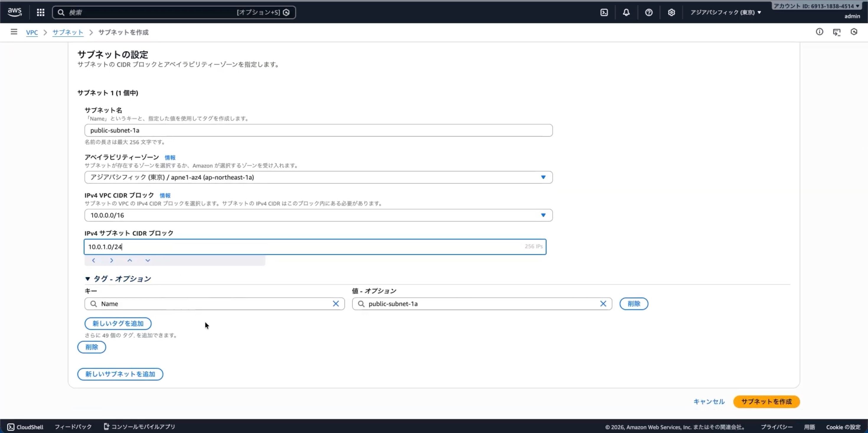Screen dimensions: 868x433
Task: Go to サブネット breadcrumb
Action: tap(68, 32)
